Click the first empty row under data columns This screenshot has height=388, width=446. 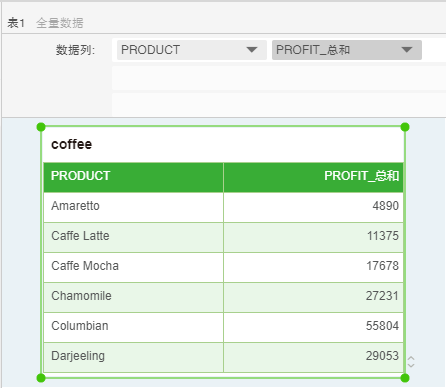[x=279, y=78]
